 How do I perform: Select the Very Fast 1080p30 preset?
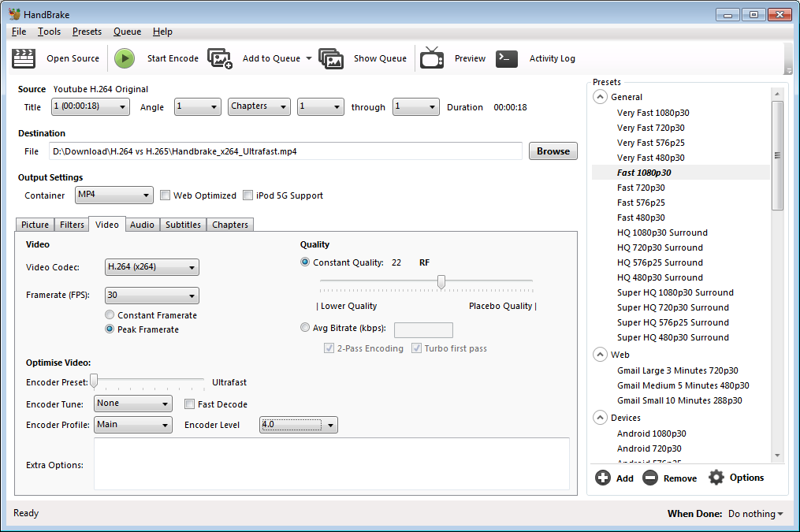(653, 113)
